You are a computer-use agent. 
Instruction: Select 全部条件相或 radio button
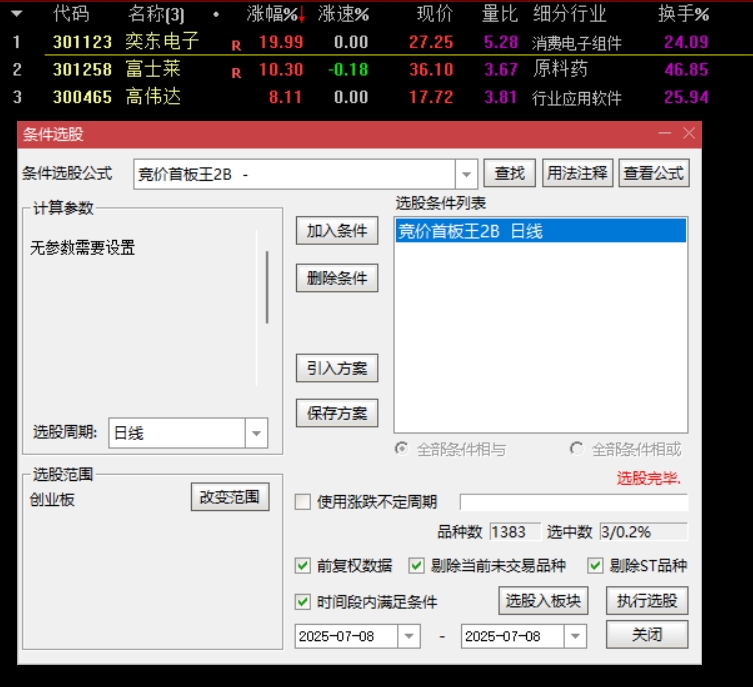[x=576, y=449]
